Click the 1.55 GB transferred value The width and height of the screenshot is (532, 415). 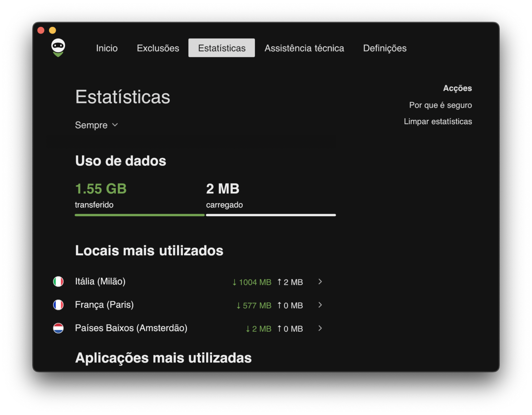pyautogui.click(x=101, y=189)
